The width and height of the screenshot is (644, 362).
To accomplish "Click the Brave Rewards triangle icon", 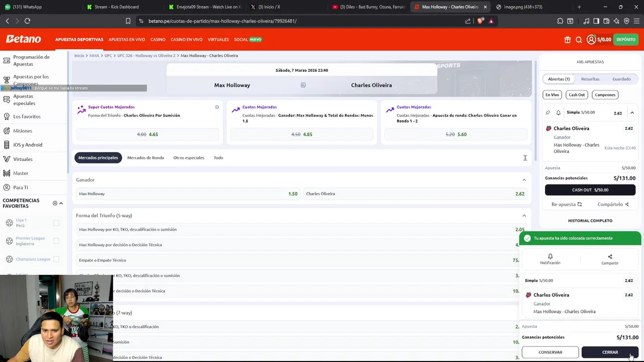I will [x=491, y=21].
